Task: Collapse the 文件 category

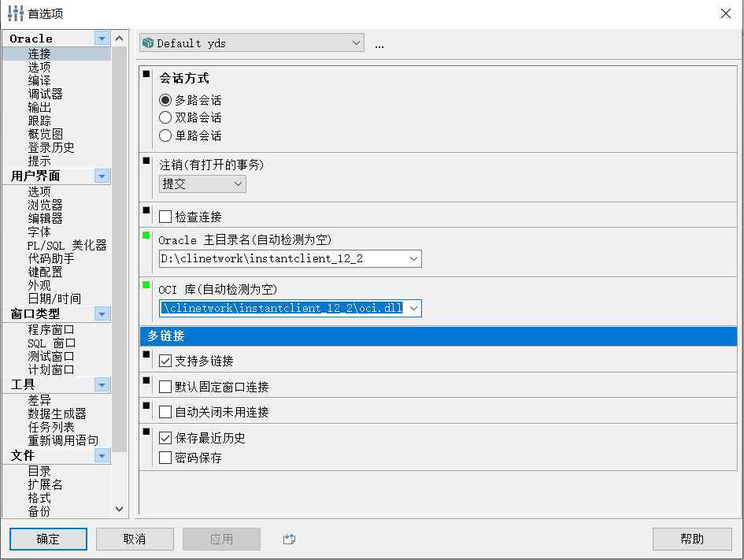Action: (102, 455)
